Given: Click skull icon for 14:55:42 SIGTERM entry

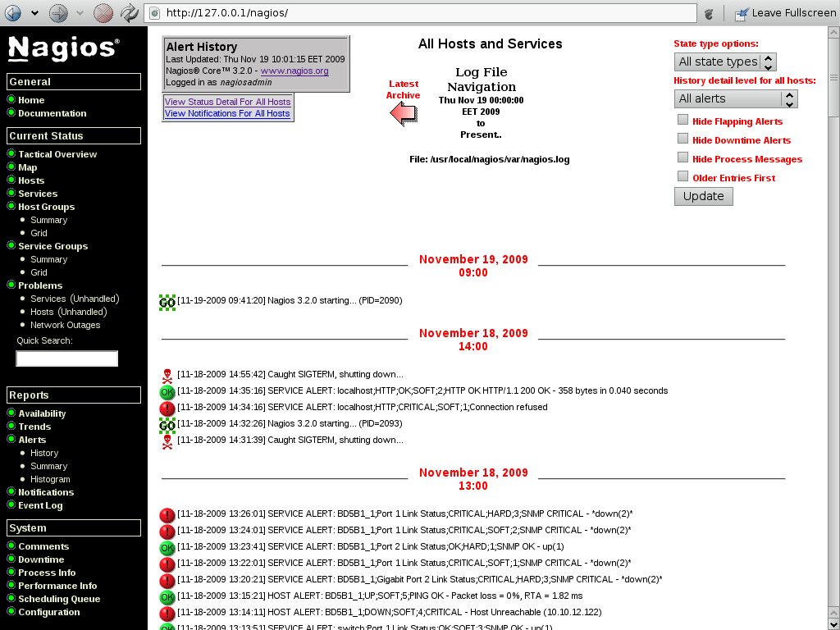Looking at the screenshot, I should click(167, 376).
